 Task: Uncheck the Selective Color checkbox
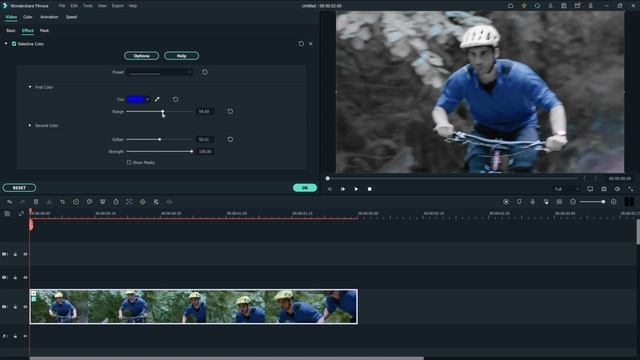pos(14,44)
